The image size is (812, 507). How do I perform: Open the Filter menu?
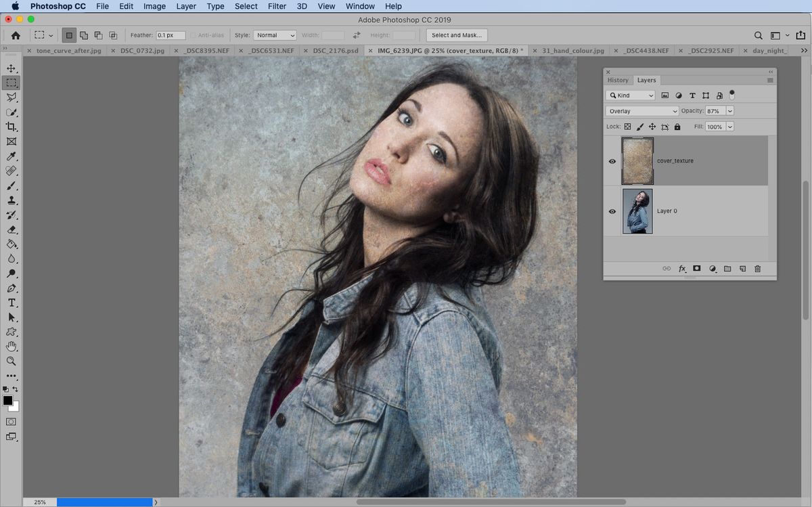(x=277, y=6)
